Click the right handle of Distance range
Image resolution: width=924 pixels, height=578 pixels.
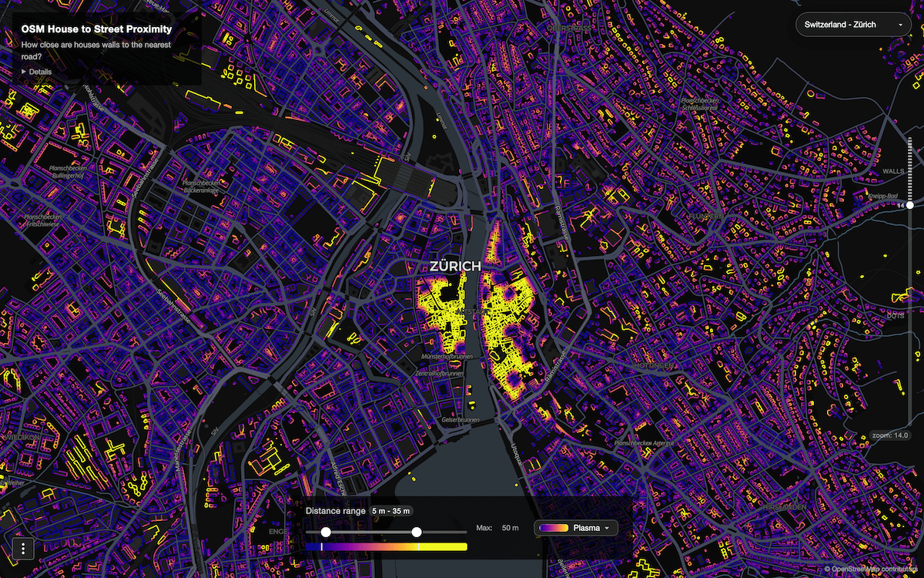(x=418, y=531)
